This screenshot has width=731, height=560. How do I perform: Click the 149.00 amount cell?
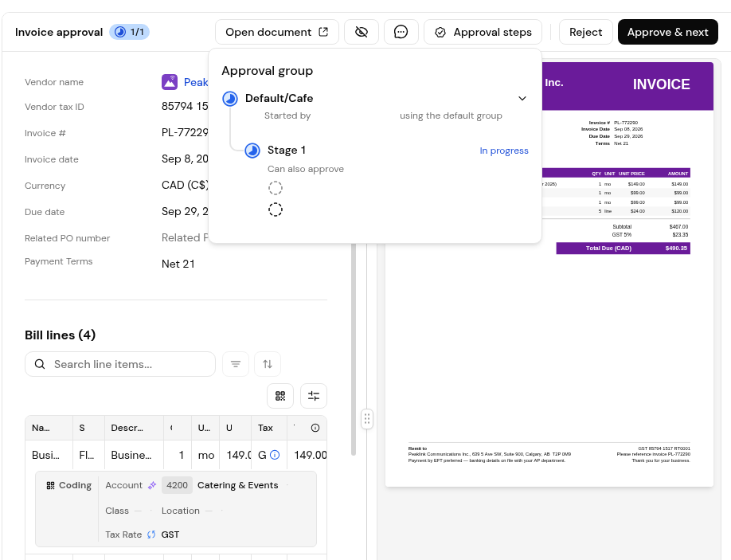click(307, 455)
